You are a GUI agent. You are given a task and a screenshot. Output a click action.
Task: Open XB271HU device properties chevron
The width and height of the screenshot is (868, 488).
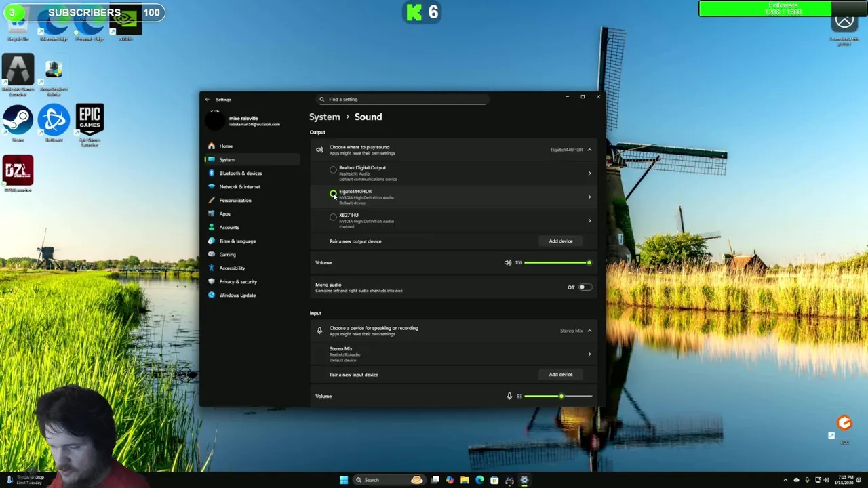click(589, 221)
